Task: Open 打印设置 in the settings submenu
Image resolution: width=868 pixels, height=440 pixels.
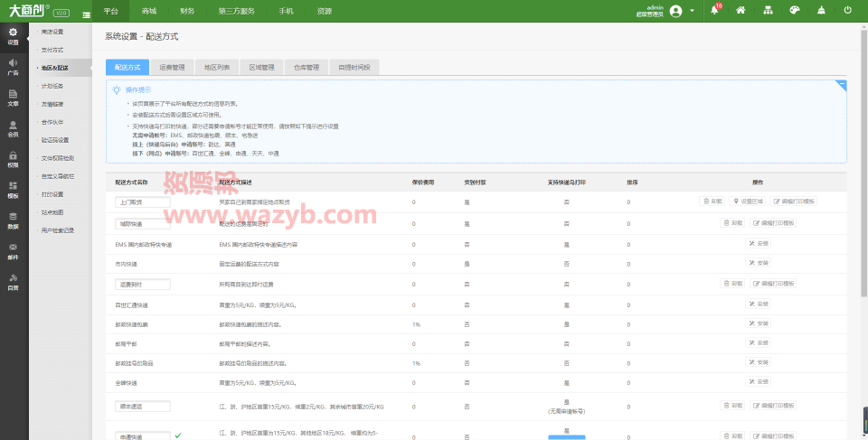Action: point(52,194)
